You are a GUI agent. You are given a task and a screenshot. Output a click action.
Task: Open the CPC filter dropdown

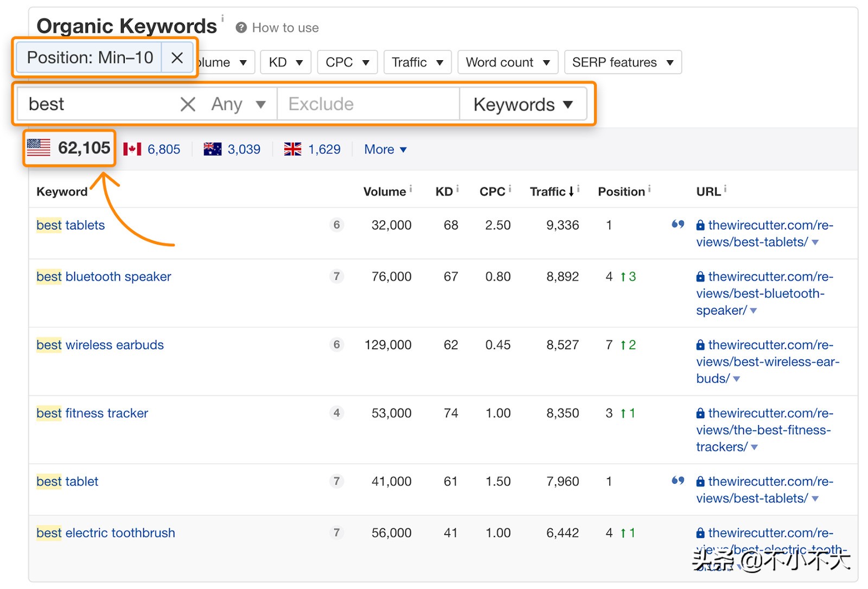347,62
